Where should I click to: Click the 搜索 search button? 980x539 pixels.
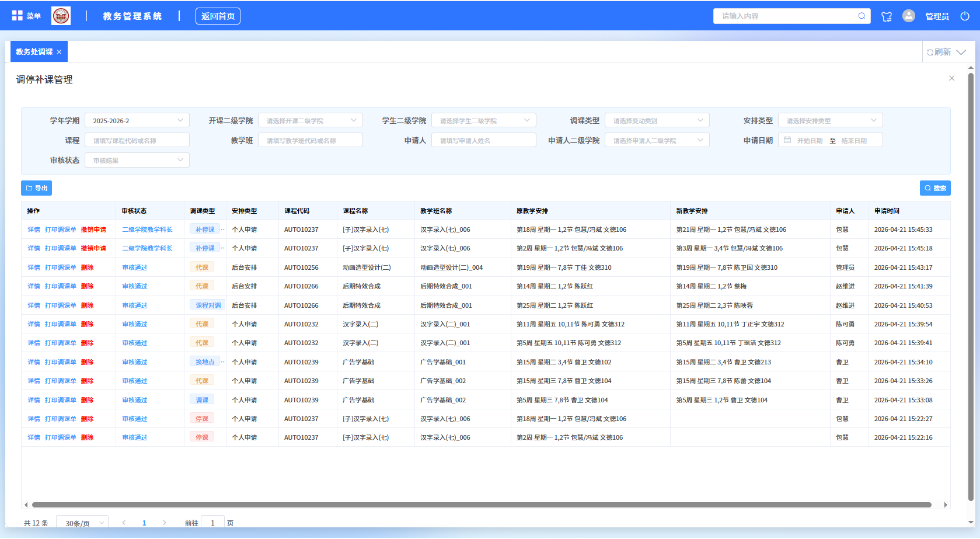(935, 188)
